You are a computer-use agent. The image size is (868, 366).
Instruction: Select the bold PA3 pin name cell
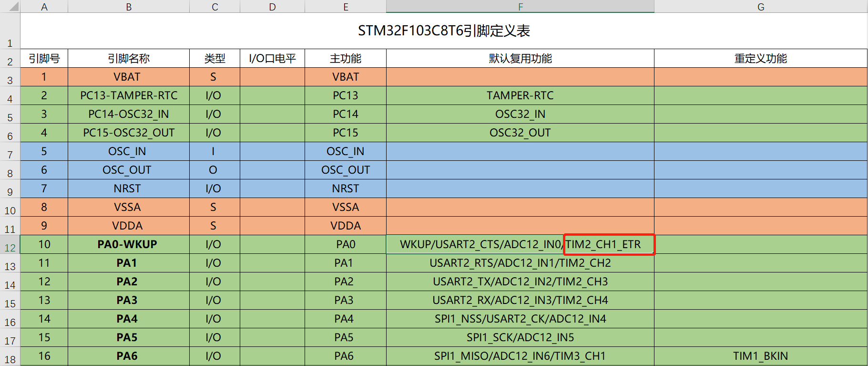129,300
